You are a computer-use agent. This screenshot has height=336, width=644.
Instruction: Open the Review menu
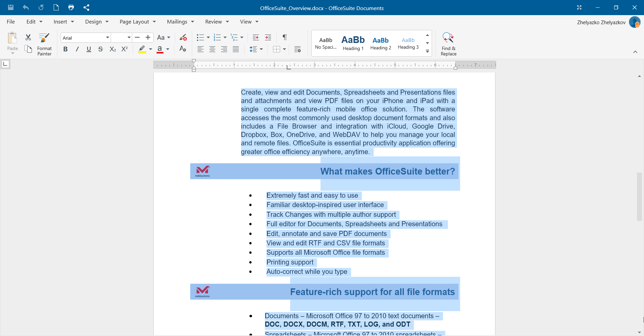[217, 21]
